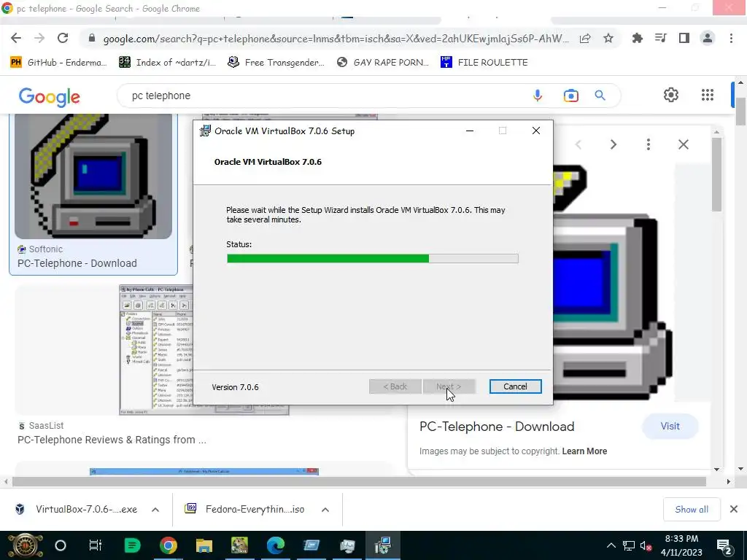Screen dimensions: 747x560
Task: Open Learn More copyright link
Action: pyautogui.click(x=584, y=451)
